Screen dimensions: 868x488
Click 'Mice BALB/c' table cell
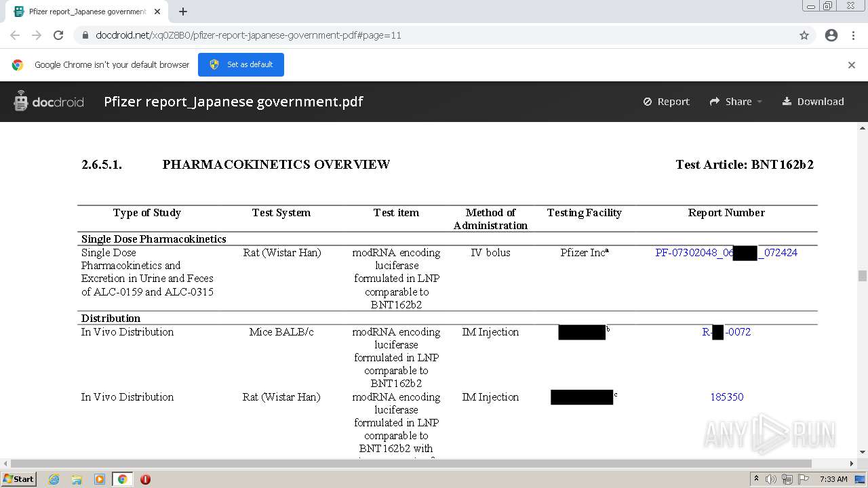281,332
